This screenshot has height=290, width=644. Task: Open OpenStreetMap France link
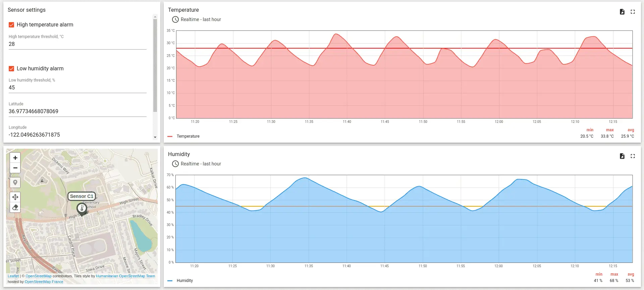pyautogui.click(x=44, y=282)
